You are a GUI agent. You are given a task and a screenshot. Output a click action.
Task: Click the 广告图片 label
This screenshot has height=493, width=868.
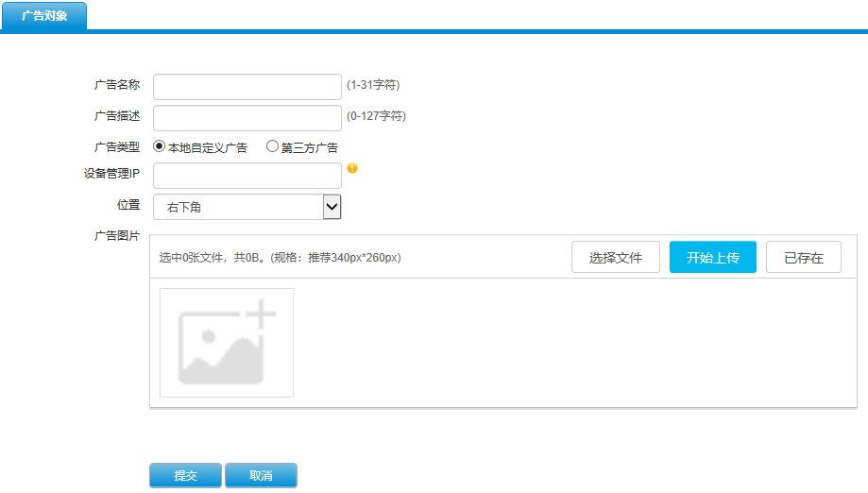pyautogui.click(x=117, y=236)
